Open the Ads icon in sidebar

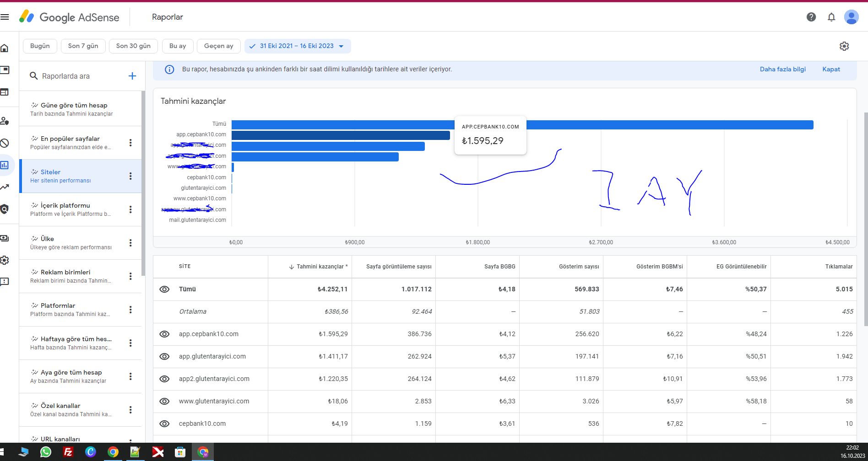click(5, 70)
